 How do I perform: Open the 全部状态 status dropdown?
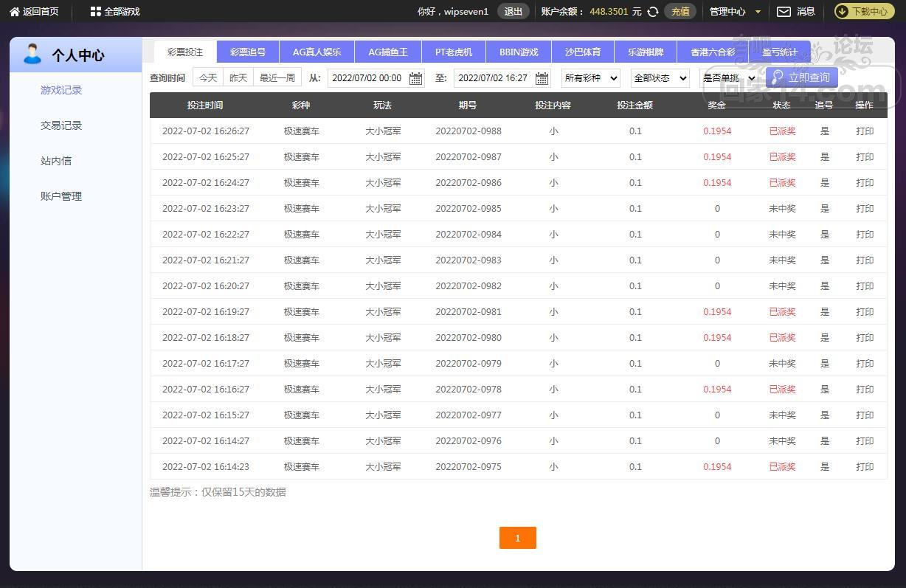coord(660,78)
